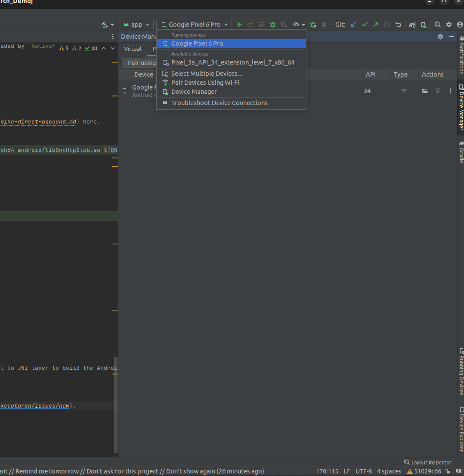The height and width of the screenshot is (476, 464).
Task: Choose Pixel_3a_API_34 available device
Action: pyautogui.click(x=232, y=62)
